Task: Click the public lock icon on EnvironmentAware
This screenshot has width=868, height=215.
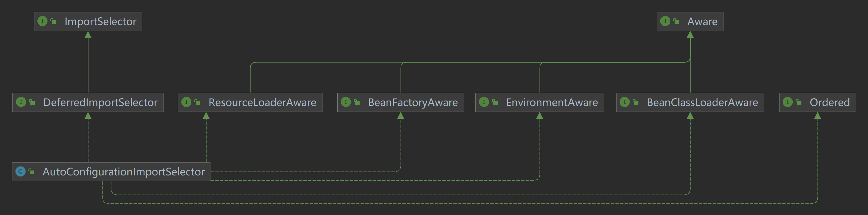Action: click(495, 102)
